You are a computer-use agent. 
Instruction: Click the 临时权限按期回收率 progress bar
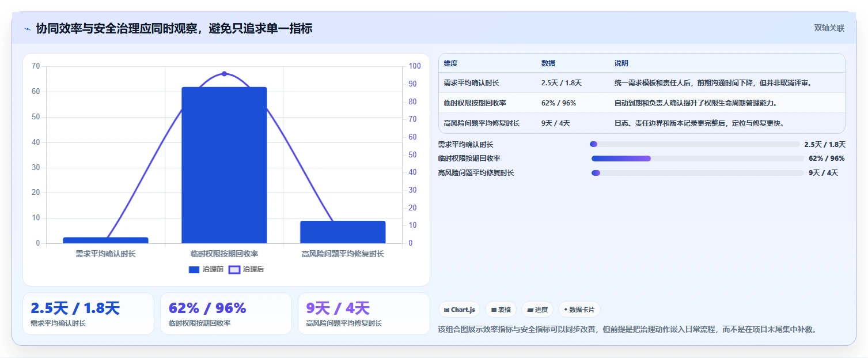pyautogui.click(x=698, y=159)
